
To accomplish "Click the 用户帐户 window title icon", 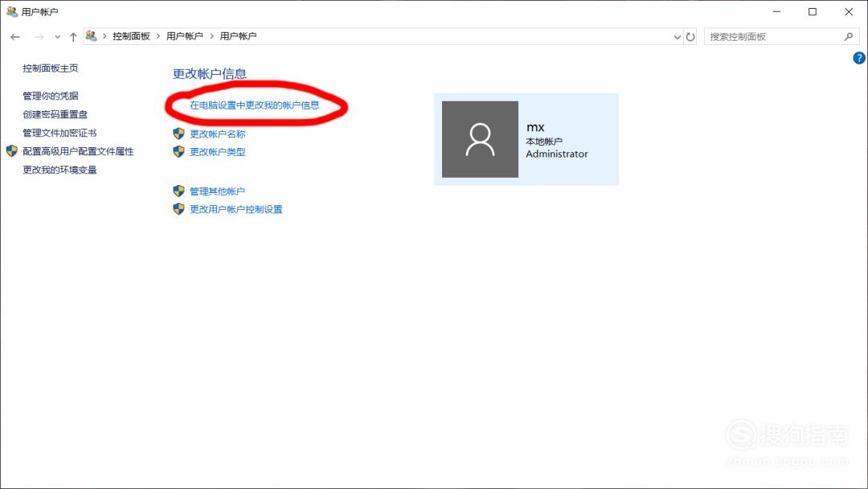I will 11,11.
